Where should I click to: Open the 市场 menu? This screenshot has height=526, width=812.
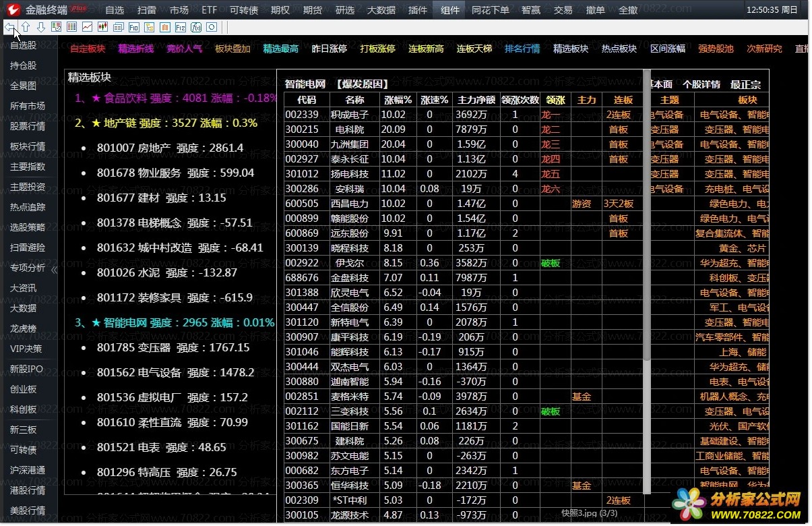click(179, 10)
